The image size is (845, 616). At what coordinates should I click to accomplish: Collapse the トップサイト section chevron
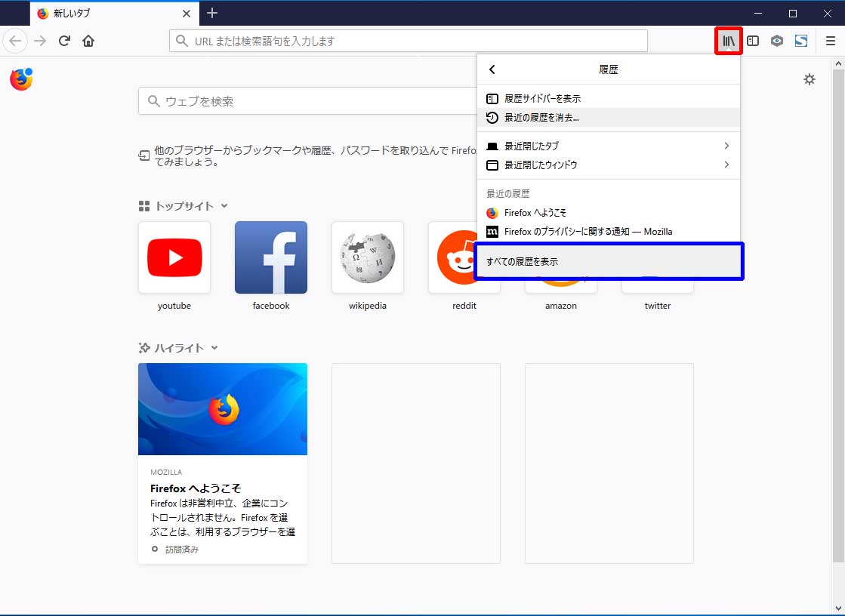pos(224,206)
